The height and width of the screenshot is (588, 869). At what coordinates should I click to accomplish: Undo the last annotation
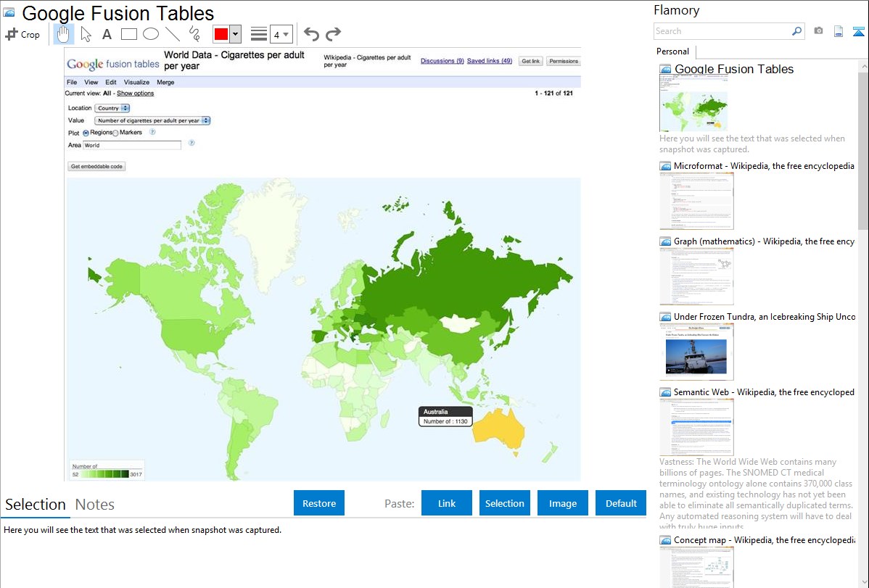tap(311, 34)
